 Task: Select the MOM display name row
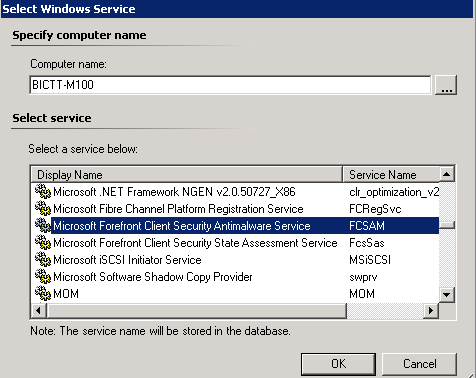66,294
